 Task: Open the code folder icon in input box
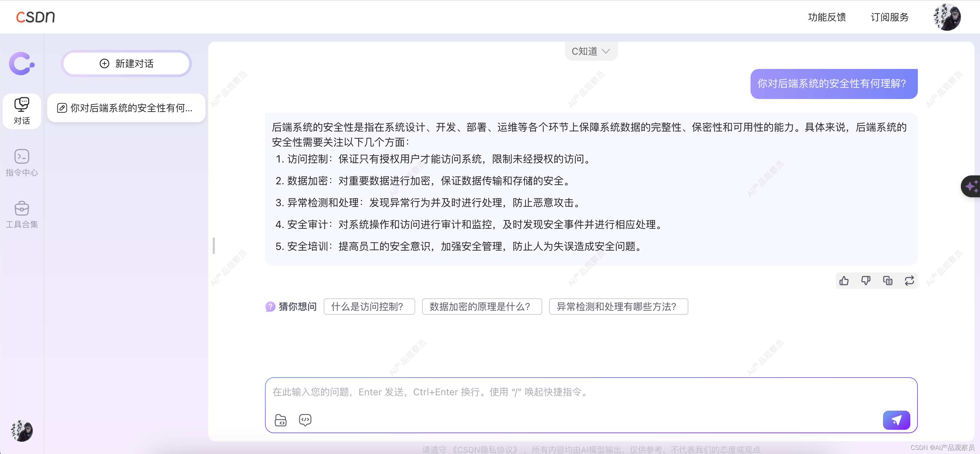click(x=280, y=420)
